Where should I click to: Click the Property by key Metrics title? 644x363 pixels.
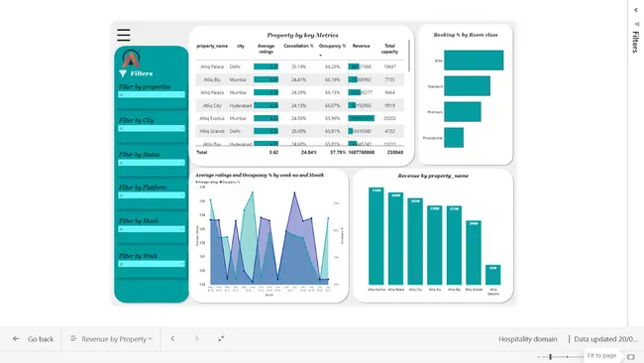tap(303, 36)
